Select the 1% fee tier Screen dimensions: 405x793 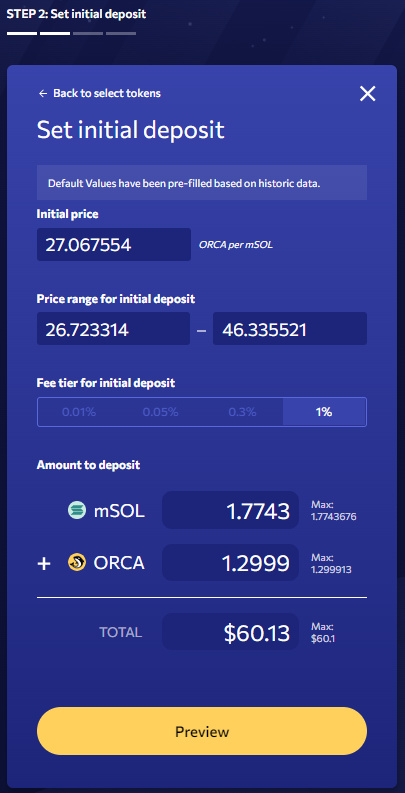tap(324, 412)
